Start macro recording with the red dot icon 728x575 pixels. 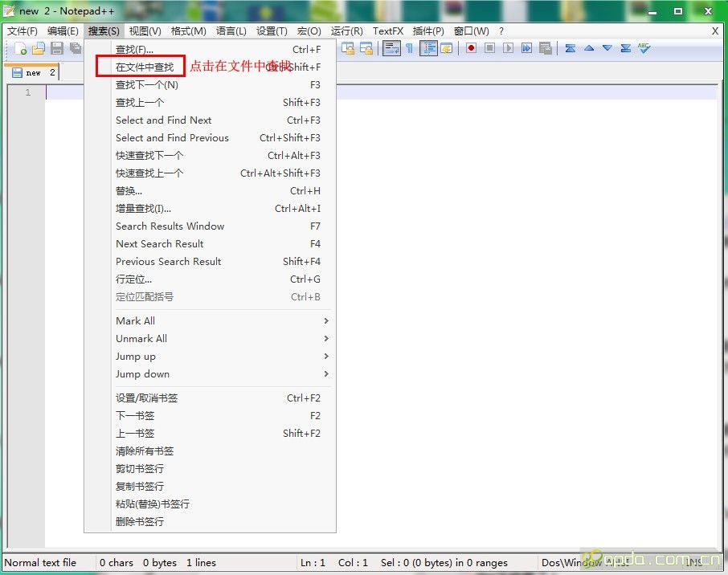point(471,48)
